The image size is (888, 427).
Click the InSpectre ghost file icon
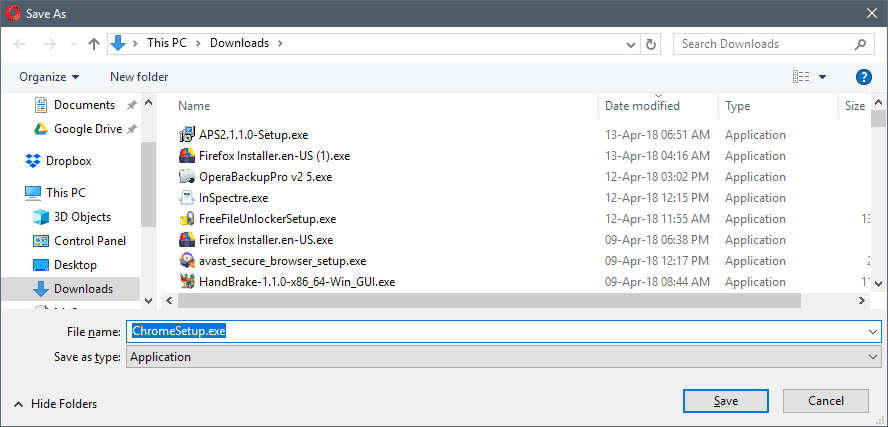tap(187, 198)
